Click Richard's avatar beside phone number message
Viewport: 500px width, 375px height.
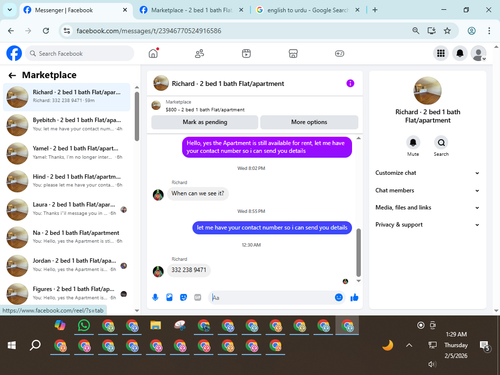pyautogui.click(x=158, y=271)
